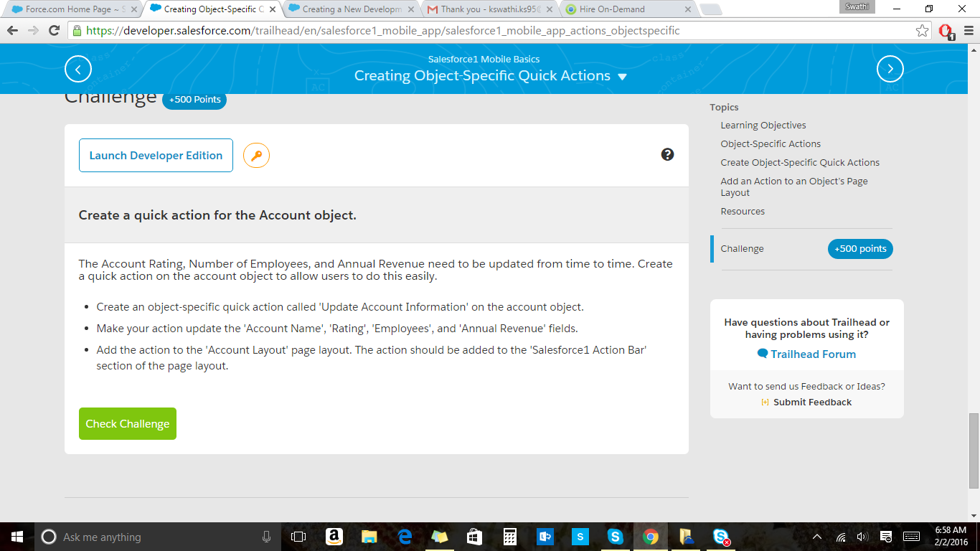Open the Skype icon with red error badge
The width and height of the screenshot is (980, 551).
click(721, 537)
